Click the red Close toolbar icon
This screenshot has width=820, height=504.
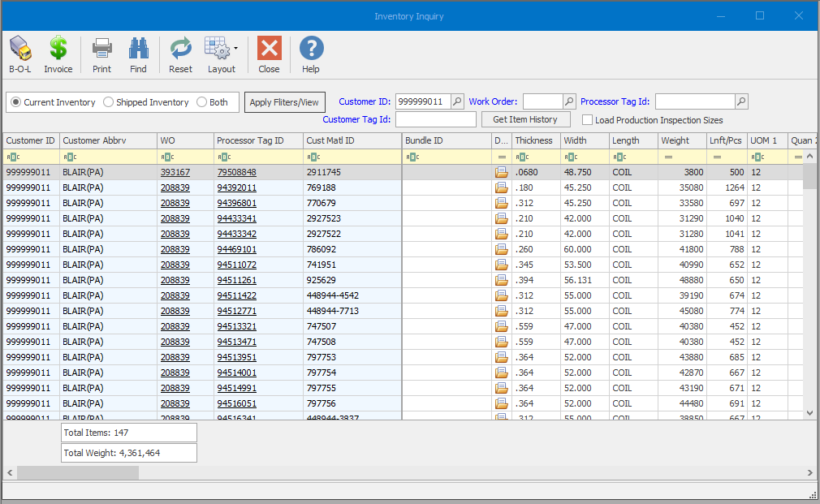(269, 50)
